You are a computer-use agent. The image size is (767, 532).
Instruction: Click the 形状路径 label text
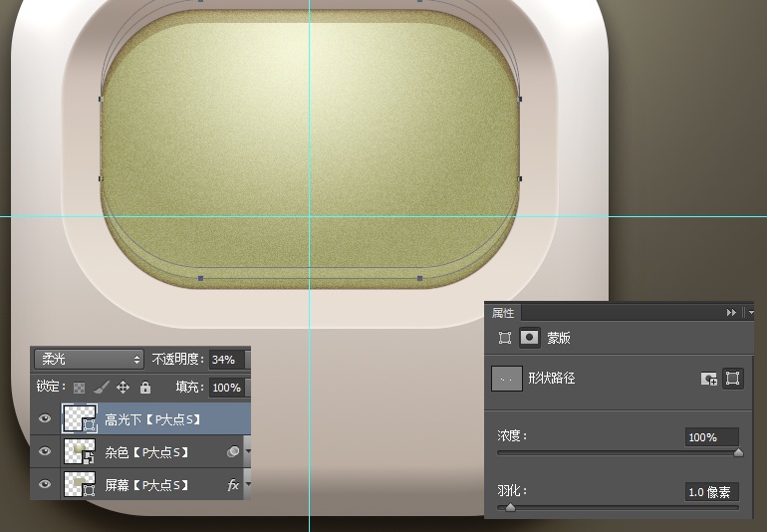point(551,378)
